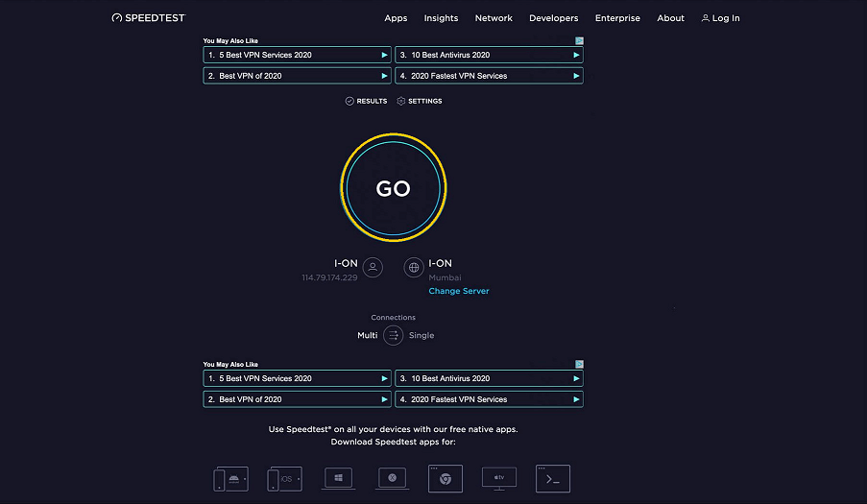The image size is (867, 504).
Task: Open the Apps menu in navigation
Action: click(396, 18)
